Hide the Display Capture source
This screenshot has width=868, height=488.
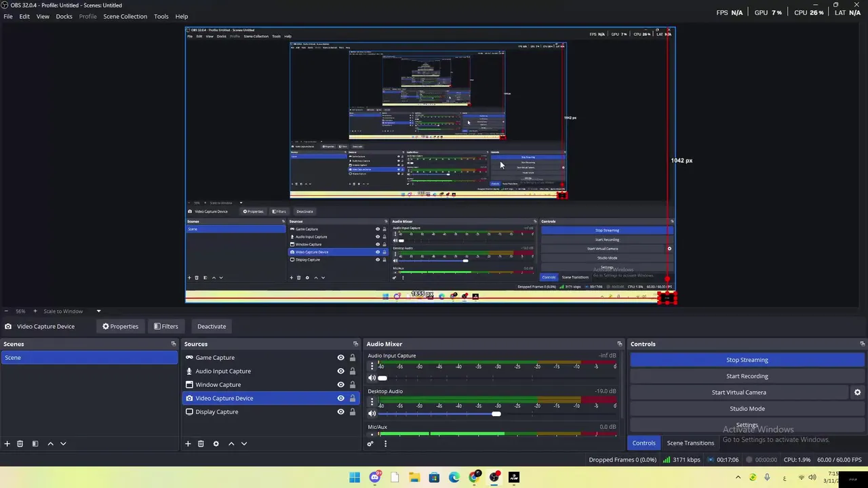[x=340, y=412]
